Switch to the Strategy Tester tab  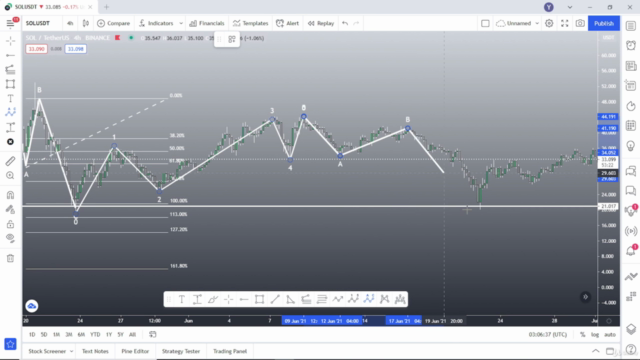click(x=181, y=351)
